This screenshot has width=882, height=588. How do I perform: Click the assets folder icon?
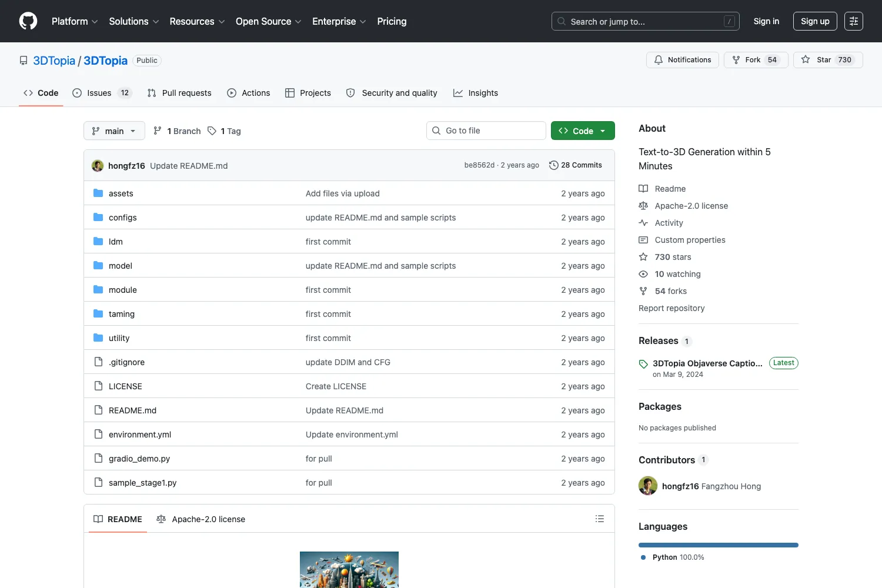[x=98, y=193]
